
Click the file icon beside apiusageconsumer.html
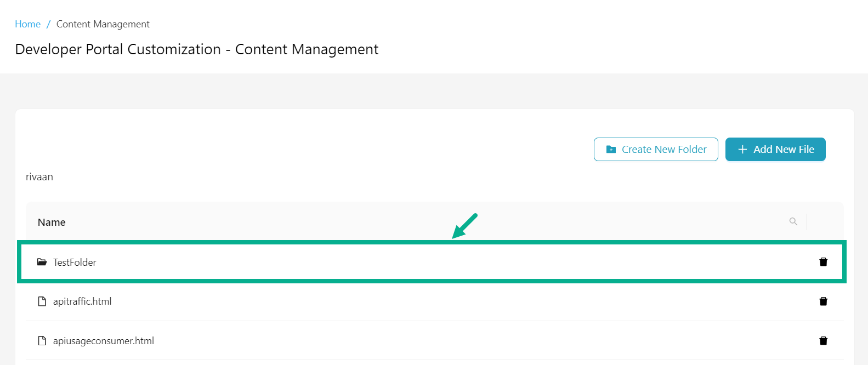point(42,340)
